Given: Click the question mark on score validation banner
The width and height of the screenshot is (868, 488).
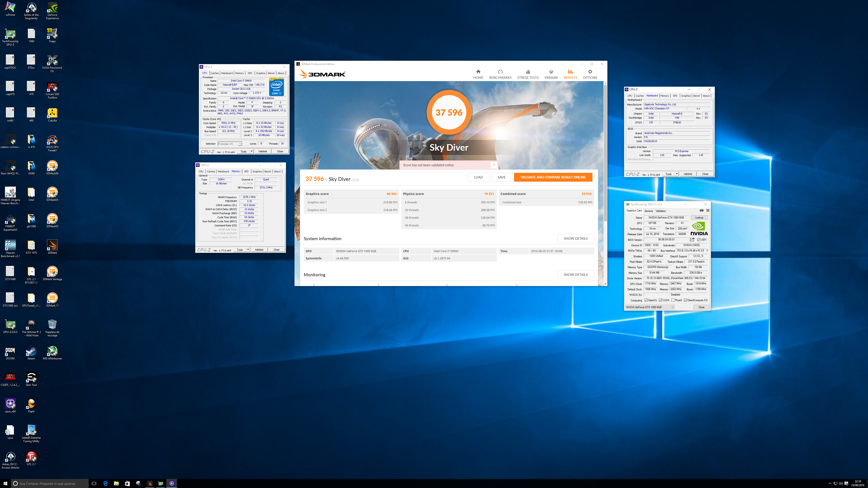Looking at the screenshot, I should click(494, 165).
